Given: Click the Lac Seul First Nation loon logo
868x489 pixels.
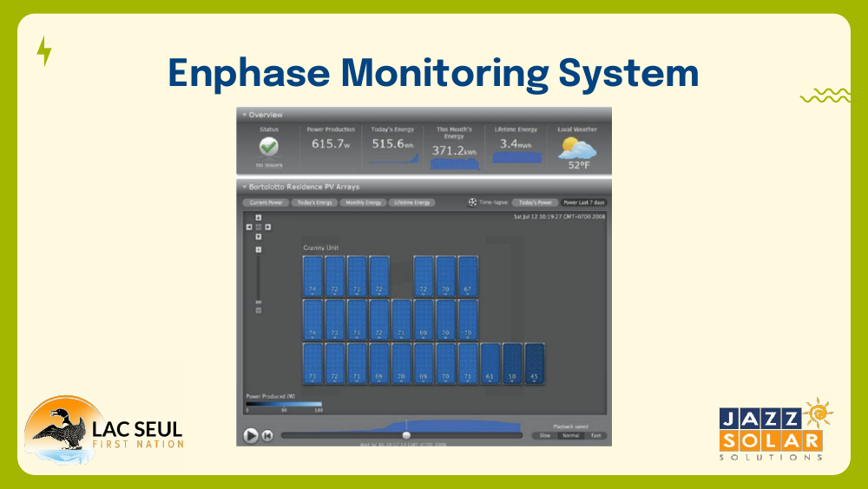Looking at the screenshot, I should click(103, 430).
